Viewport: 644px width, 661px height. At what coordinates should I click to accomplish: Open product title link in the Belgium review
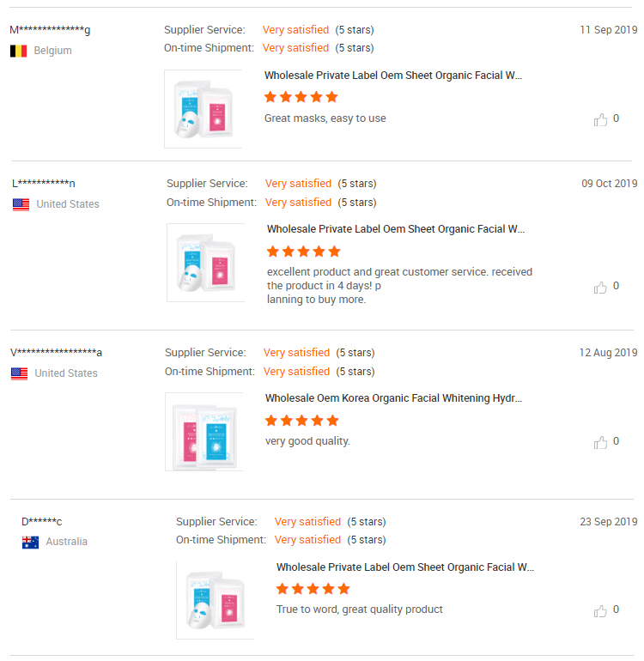tap(393, 76)
